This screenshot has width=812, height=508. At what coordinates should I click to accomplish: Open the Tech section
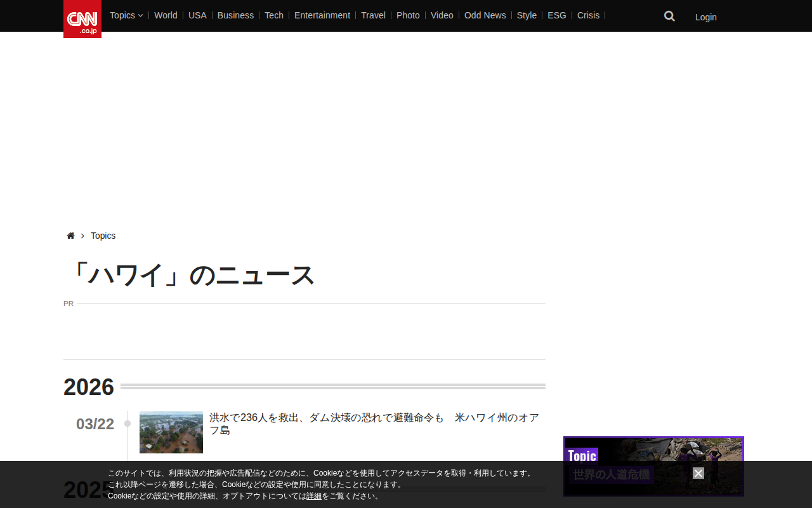click(274, 15)
